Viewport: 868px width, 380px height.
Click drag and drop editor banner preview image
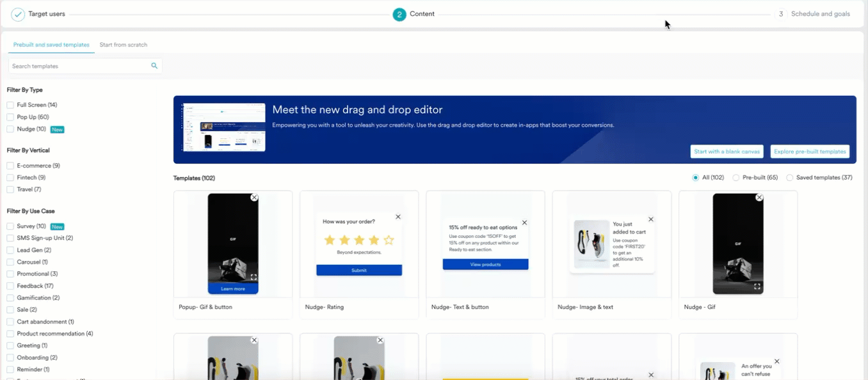223,127
